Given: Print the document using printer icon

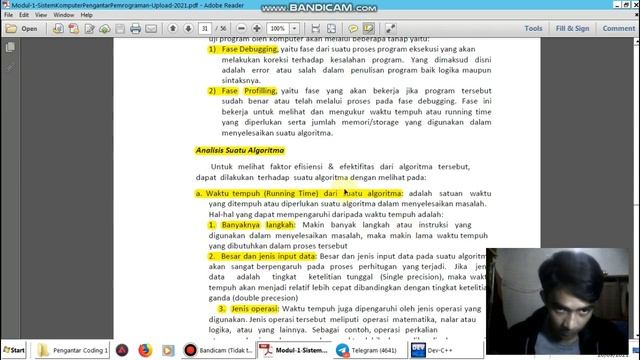Looking at the screenshot, I should [136, 29].
